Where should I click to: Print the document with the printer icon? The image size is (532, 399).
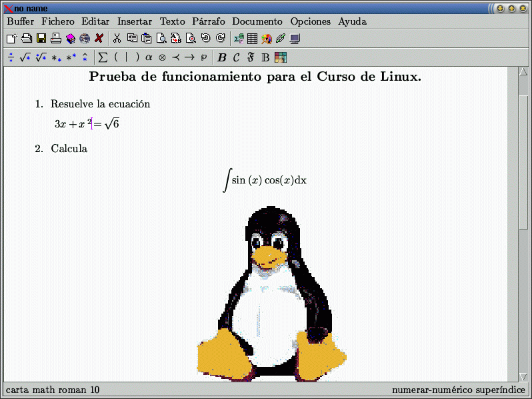point(55,39)
